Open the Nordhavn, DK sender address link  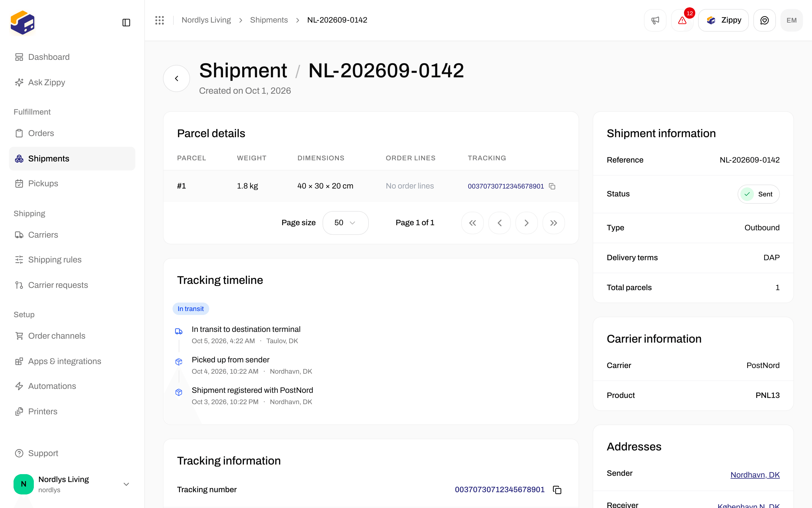click(755, 475)
